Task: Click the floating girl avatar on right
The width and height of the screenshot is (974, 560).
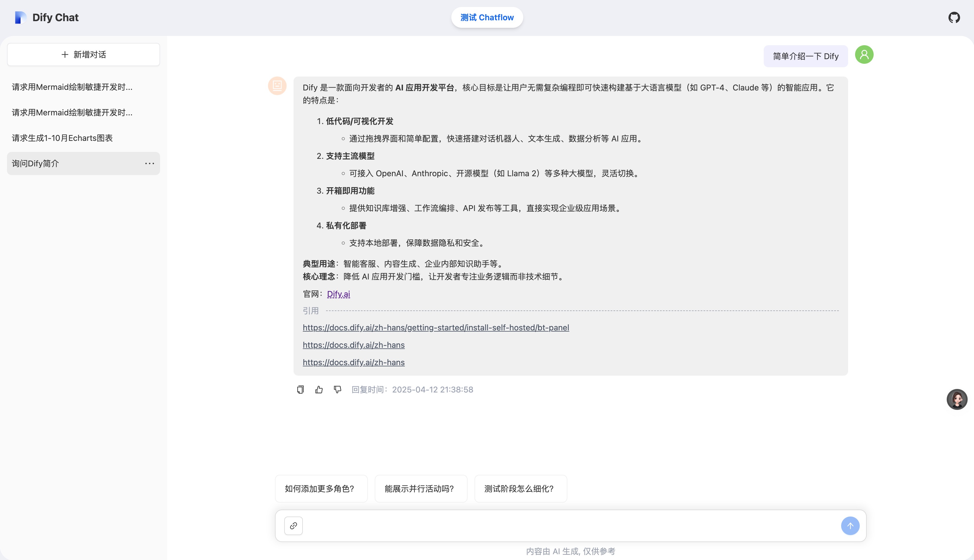Action: pyautogui.click(x=957, y=399)
